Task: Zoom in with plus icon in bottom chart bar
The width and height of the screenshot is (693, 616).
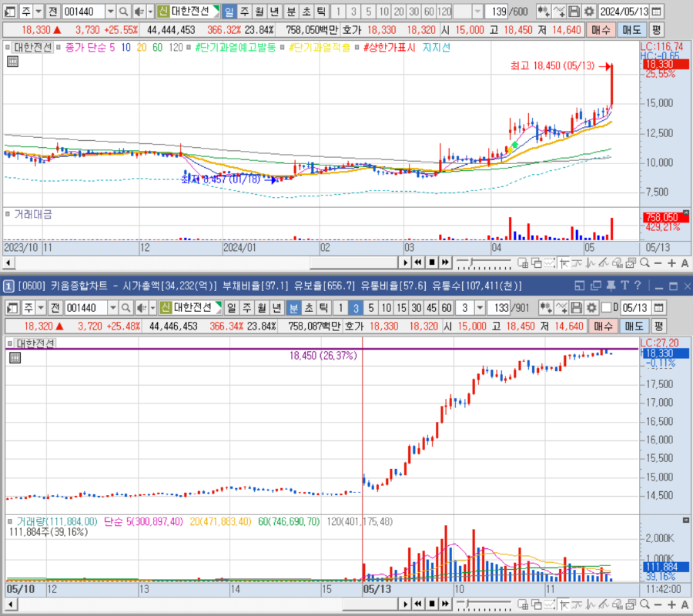Action: click(671, 604)
